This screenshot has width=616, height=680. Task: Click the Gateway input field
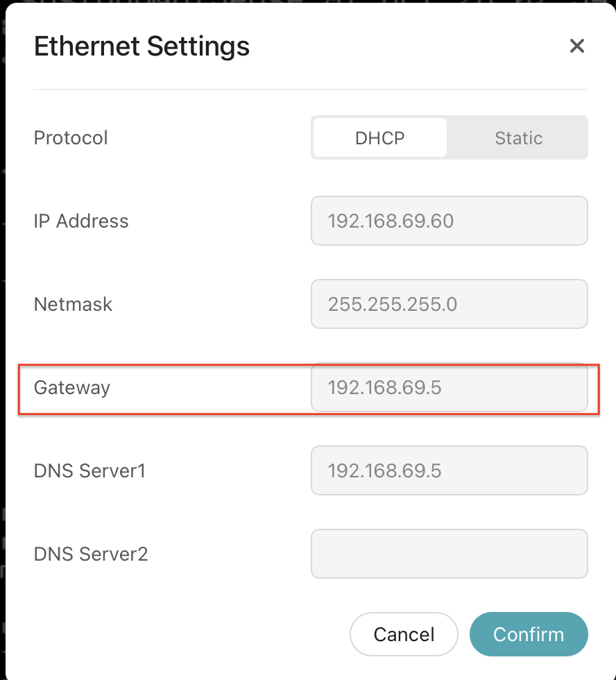click(449, 388)
